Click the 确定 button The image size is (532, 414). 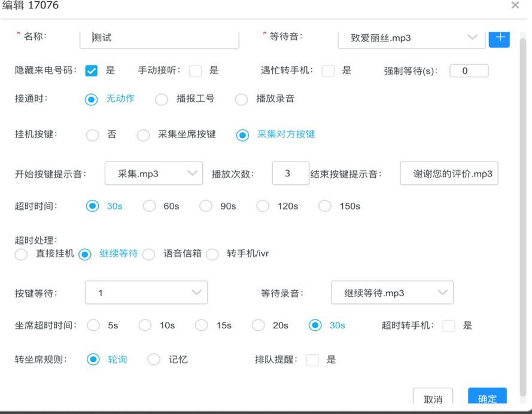(x=487, y=398)
